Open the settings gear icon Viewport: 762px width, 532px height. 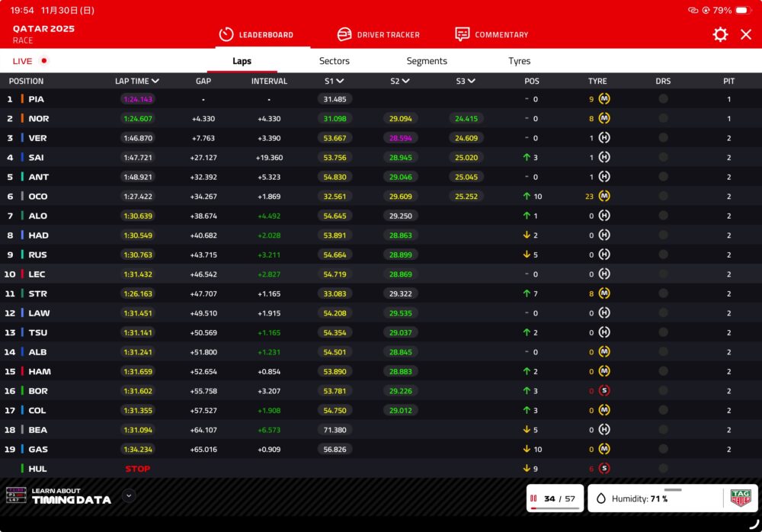pyautogui.click(x=720, y=34)
